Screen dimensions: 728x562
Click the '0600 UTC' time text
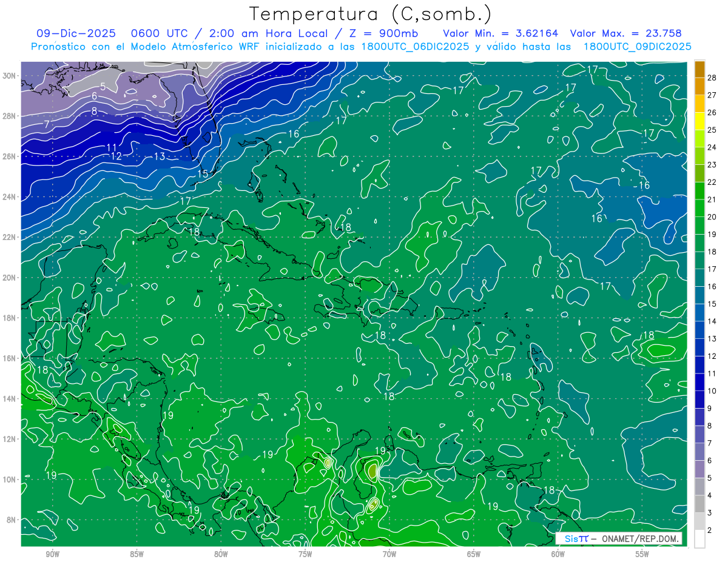[x=160, y=33]
